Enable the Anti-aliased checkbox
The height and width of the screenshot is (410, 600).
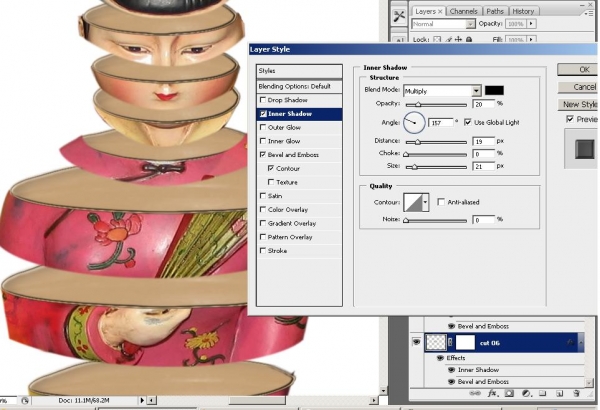coord(441,202)
